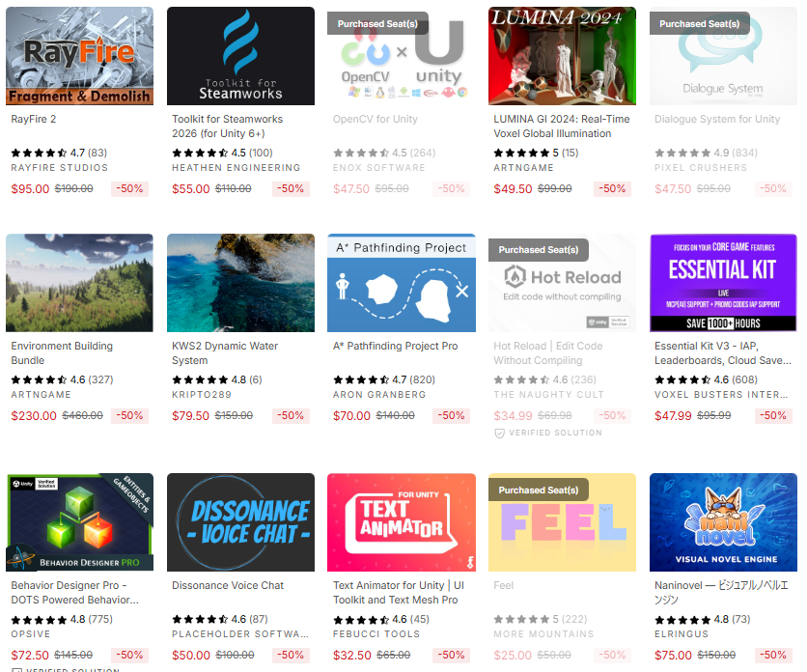Open LUMINA GI 2024 product title

pos(562,126)
